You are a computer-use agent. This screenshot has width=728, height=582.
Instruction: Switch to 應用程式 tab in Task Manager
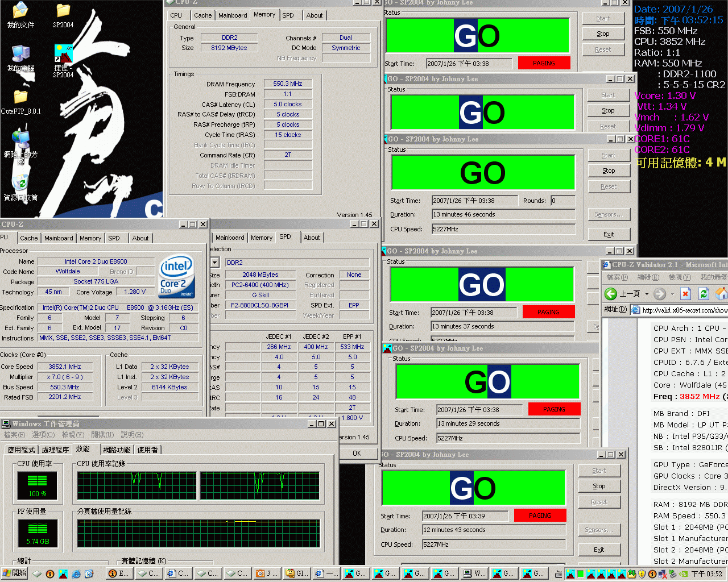click(x=22, y=450)
